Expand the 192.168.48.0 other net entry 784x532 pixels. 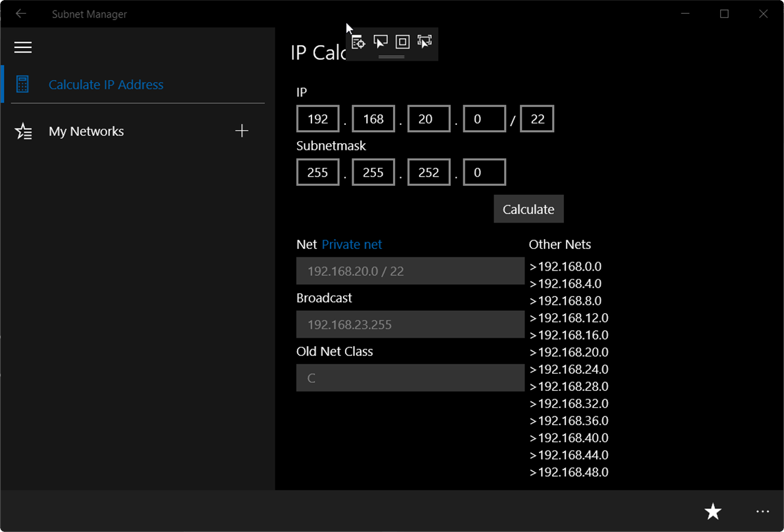point(569,472)
